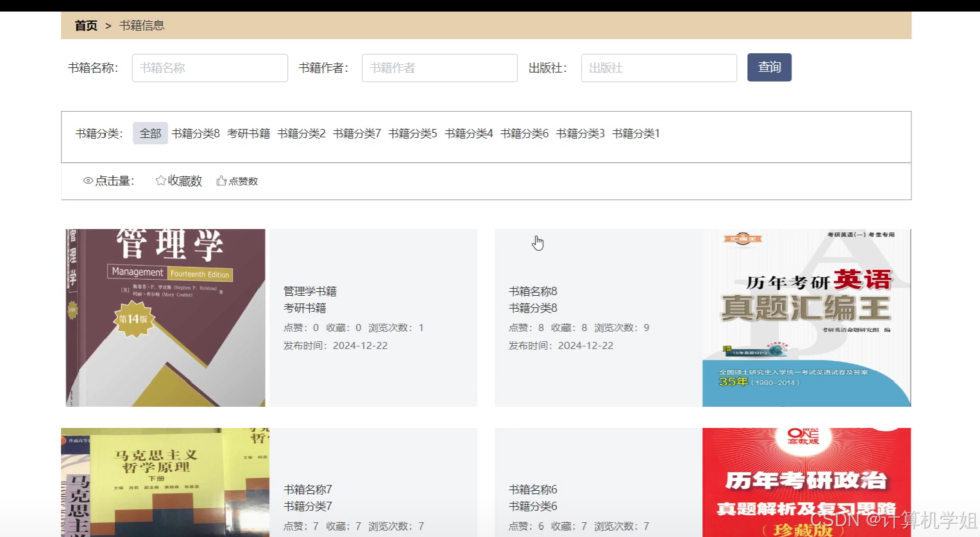Focus the 书籍名称 input field
The height and width of the screenshot is (537, 980).
click(210, 68)
